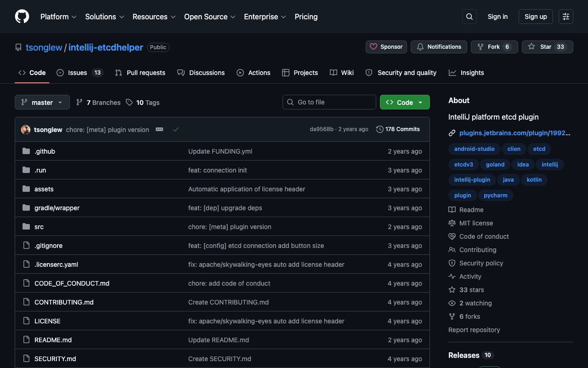This screenshot has width=588, height=368.
Task: Expand the Solutions menu
Action: (105, 17)
